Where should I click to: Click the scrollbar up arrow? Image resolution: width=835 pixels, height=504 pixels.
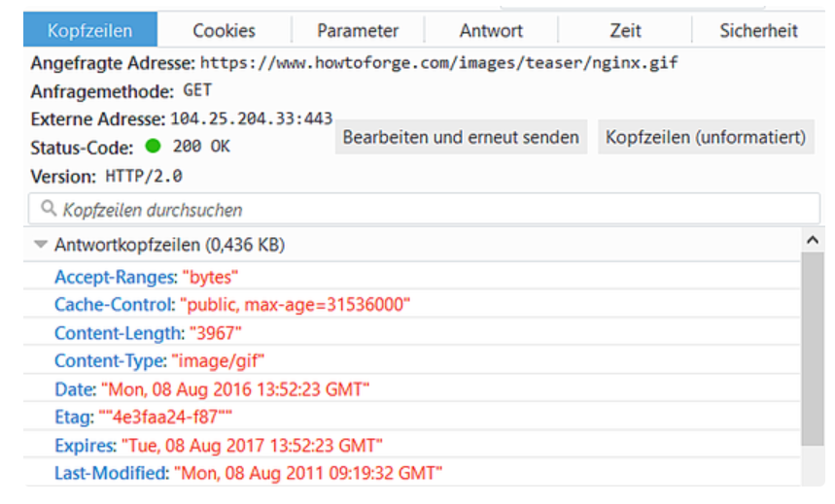pos(812,240)
